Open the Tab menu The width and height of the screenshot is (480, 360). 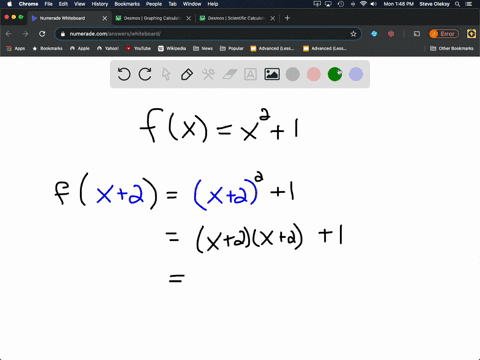[172, 4]
